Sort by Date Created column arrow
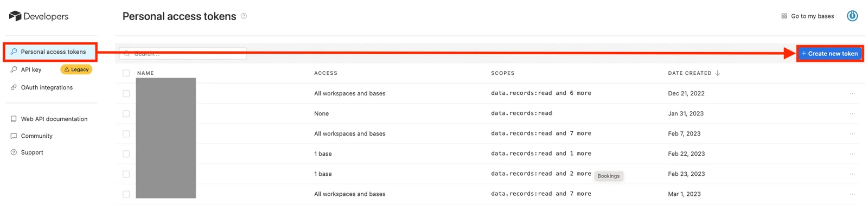 point(717,73)
